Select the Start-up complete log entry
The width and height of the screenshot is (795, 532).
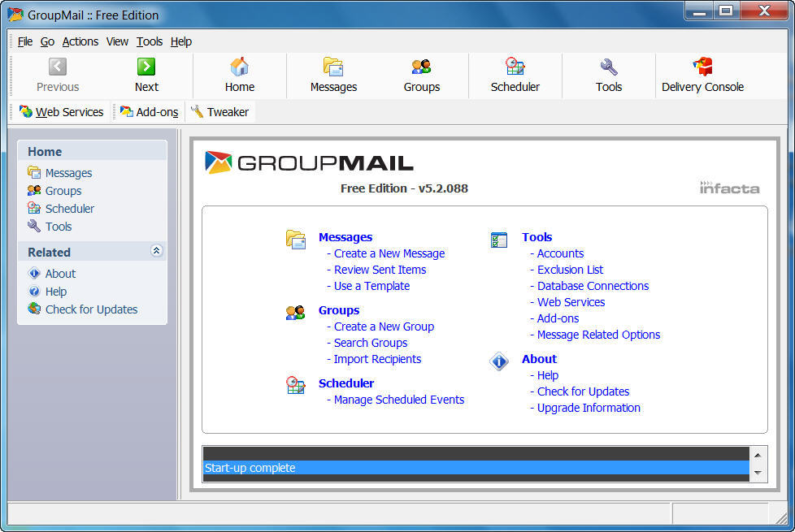coord(476,468)
